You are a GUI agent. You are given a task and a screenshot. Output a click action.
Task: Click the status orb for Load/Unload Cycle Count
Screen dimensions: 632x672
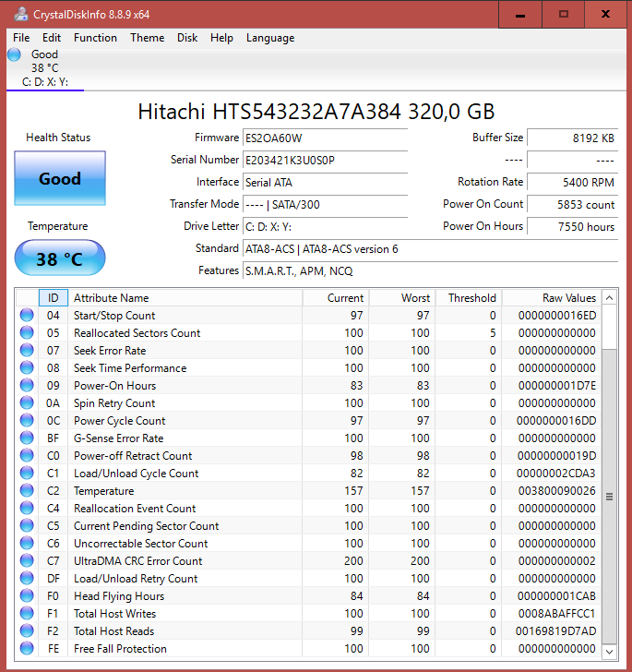click(27, 474)
